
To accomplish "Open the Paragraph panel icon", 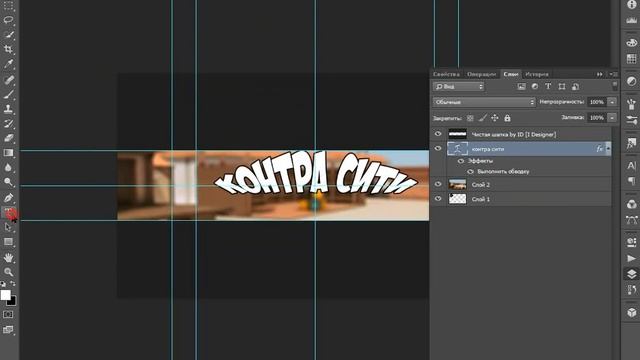I will (631, 181).
